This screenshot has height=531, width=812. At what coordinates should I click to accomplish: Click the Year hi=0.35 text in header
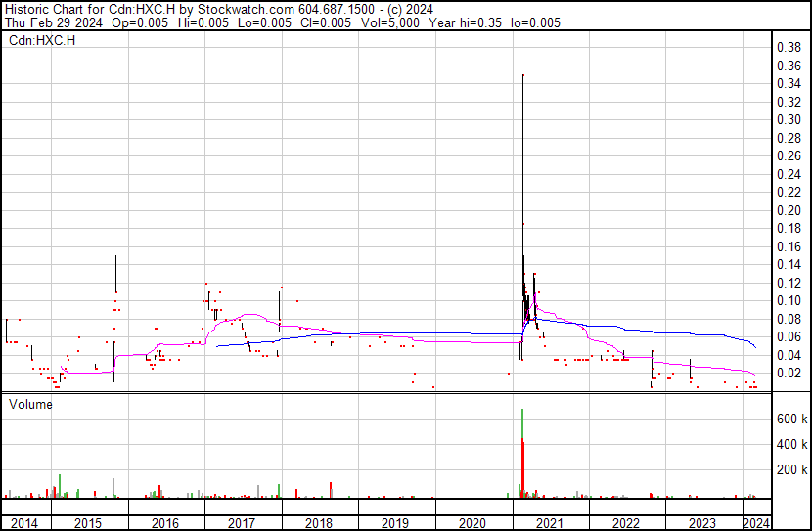click(474, 23)
